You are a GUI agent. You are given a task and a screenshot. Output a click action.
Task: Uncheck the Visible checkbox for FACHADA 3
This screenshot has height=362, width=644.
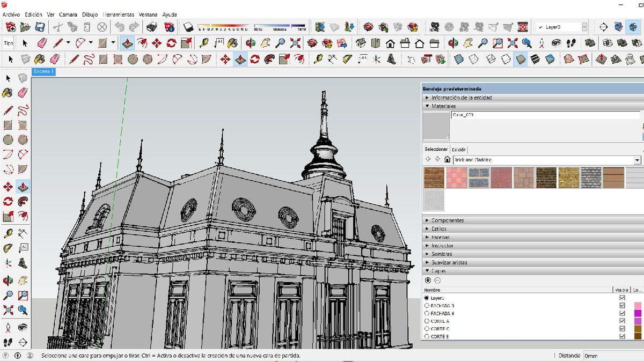(x=622, y=305)
